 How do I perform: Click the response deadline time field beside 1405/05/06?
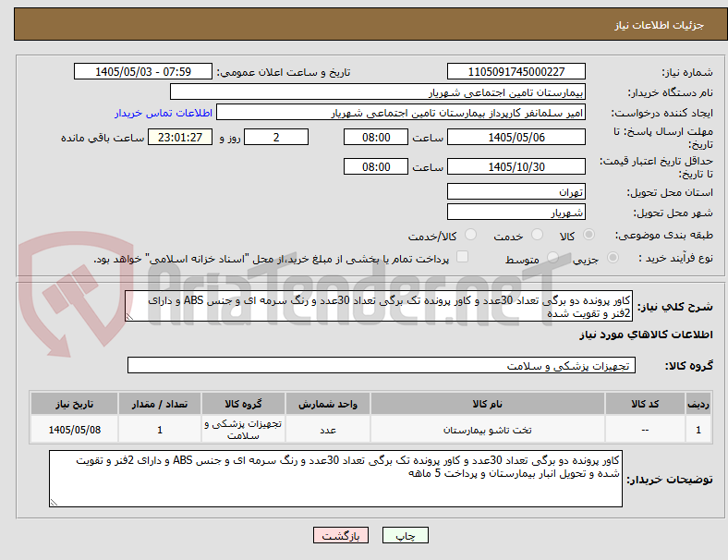[376, 137]
